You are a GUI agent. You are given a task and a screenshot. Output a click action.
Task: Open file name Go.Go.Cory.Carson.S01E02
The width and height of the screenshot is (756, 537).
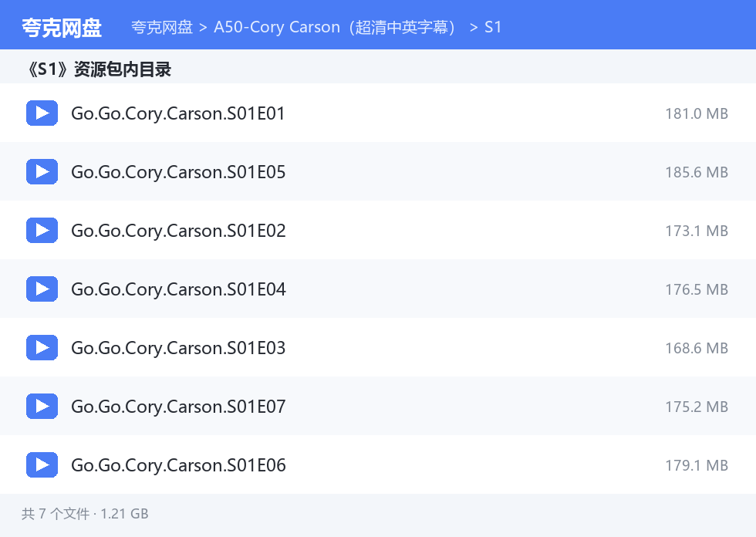[178, 231]
